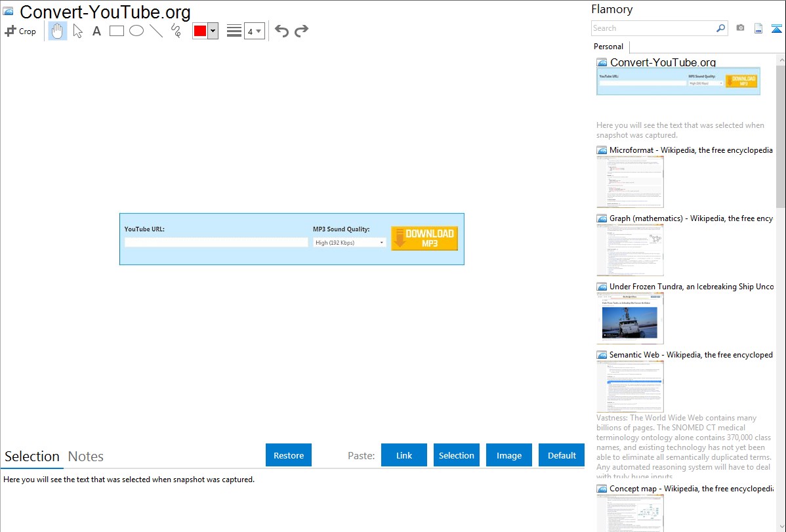Choose the straight line tool

coord(156,31)
